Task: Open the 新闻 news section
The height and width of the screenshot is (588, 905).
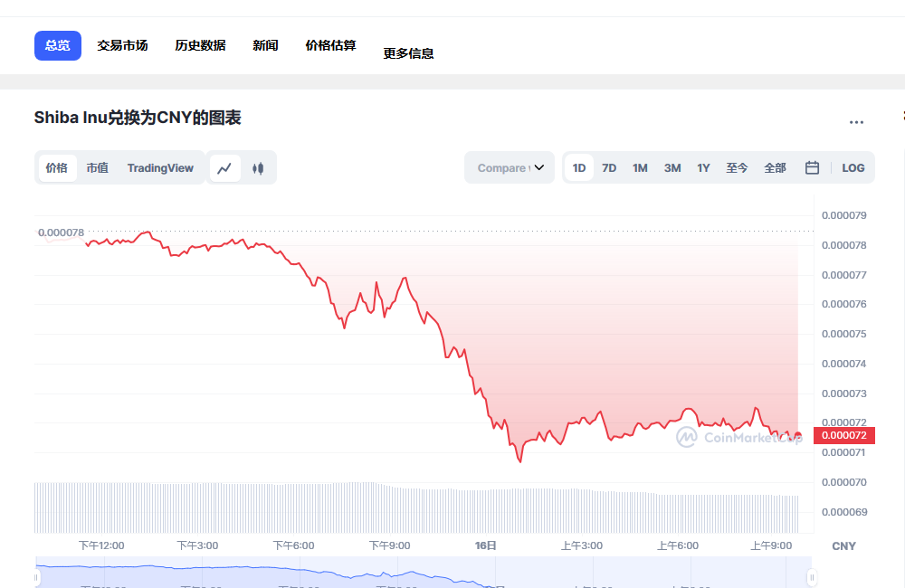Action: (265, 44)
